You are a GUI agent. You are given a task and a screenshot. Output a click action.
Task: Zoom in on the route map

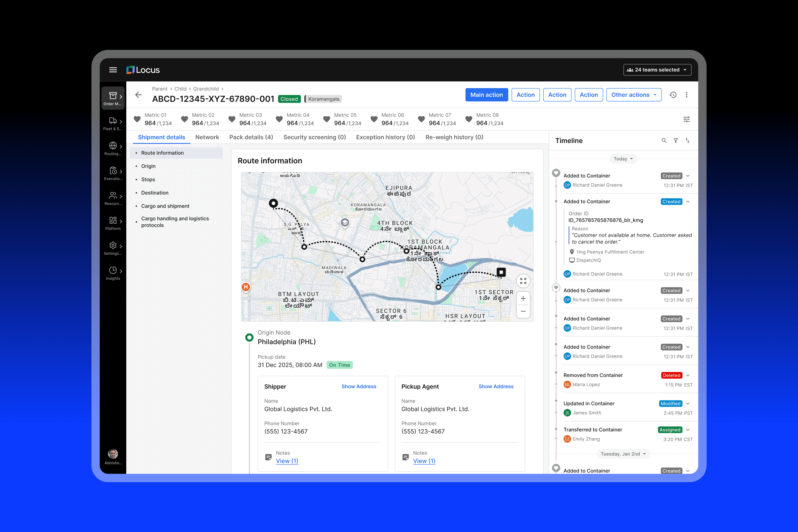[523, 299]
